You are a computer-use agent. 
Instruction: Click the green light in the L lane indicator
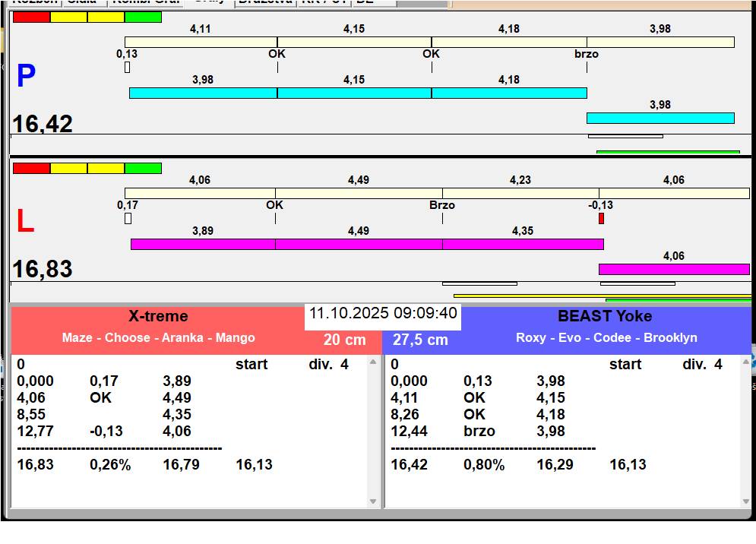[143, 168]
